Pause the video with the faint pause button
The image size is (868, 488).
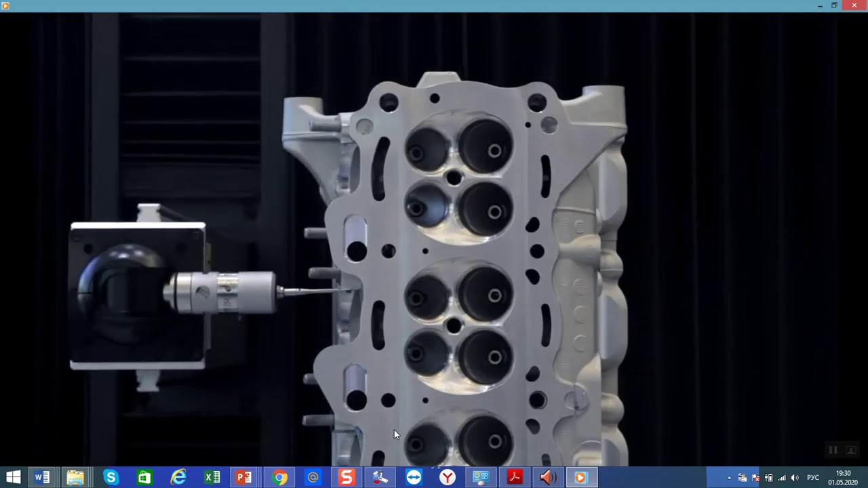[x=833, y=450]
